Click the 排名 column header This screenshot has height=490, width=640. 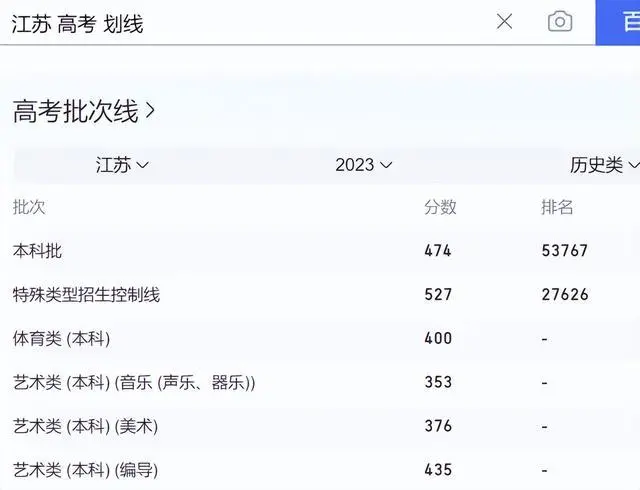(x=557, y=207)
